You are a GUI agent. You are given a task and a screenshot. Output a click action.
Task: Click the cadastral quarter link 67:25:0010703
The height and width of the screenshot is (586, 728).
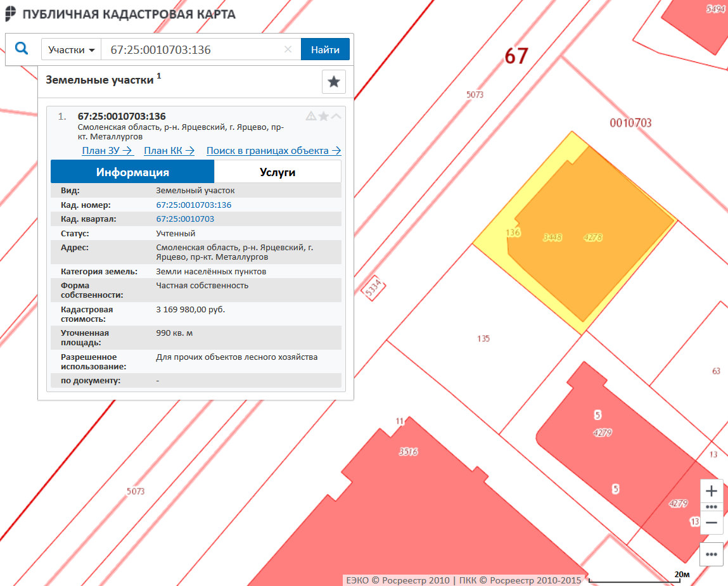pos(185,219)
